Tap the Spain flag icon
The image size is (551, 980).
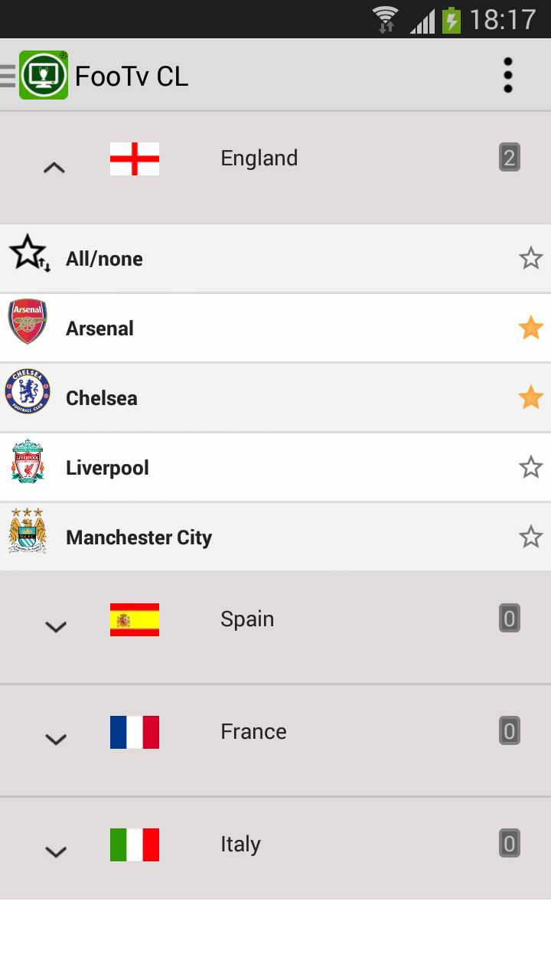coord(135,619)
